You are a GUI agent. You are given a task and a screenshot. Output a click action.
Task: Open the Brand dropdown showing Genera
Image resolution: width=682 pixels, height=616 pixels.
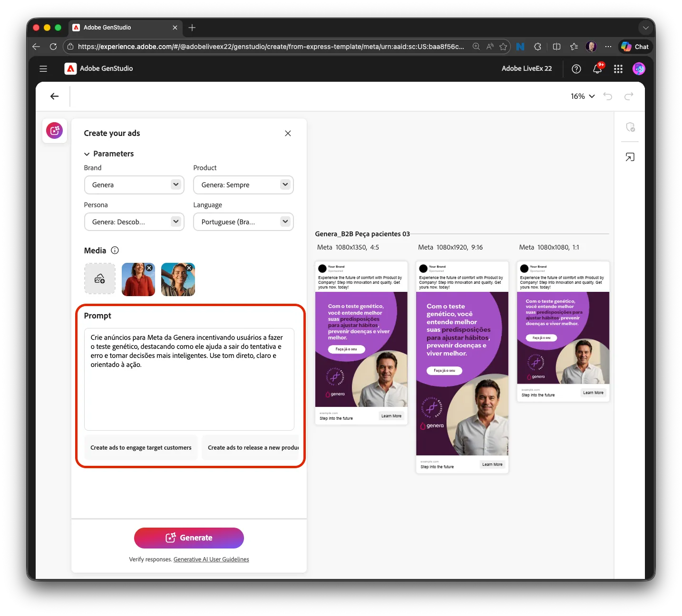click(x=134, y=185)
